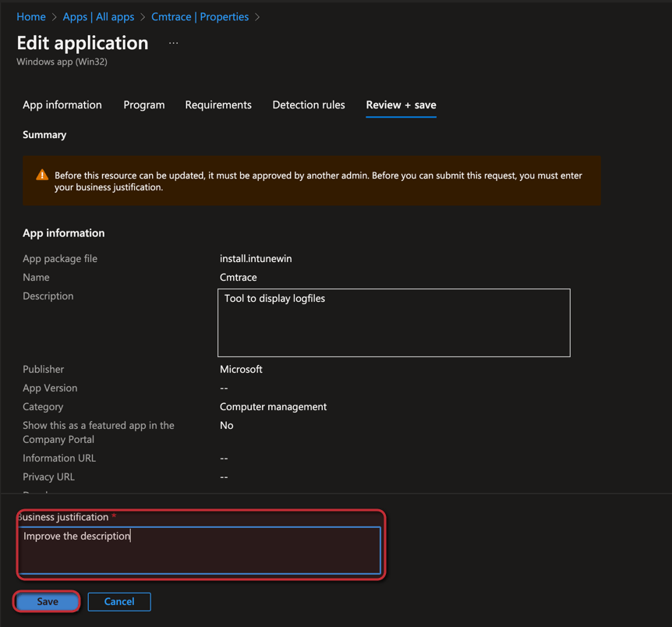Switch to the App information tab

point(62,104)
